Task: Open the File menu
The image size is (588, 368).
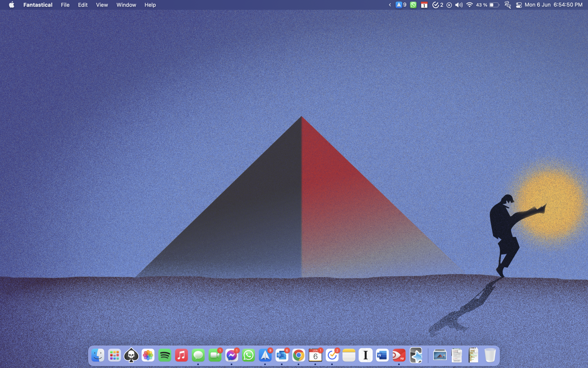Action: pos(65,5)
